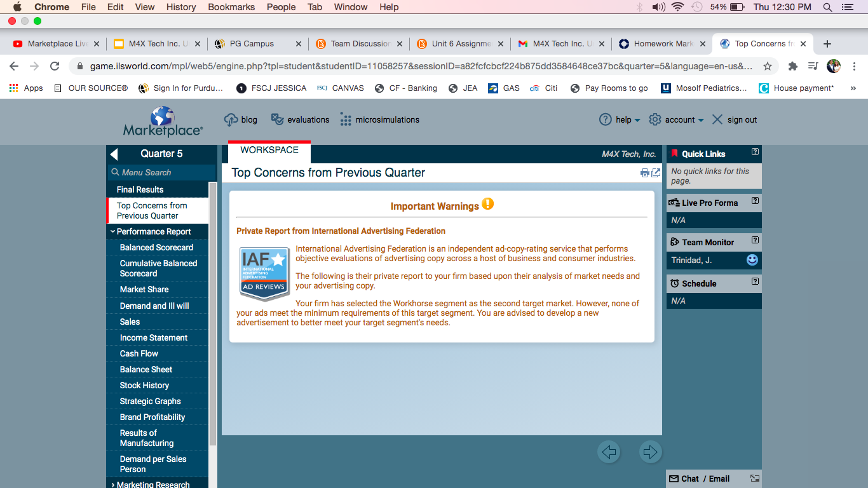Viewport: 868px width, 488px height.
Task: Open a new browser tab
Action: [827, 44]
